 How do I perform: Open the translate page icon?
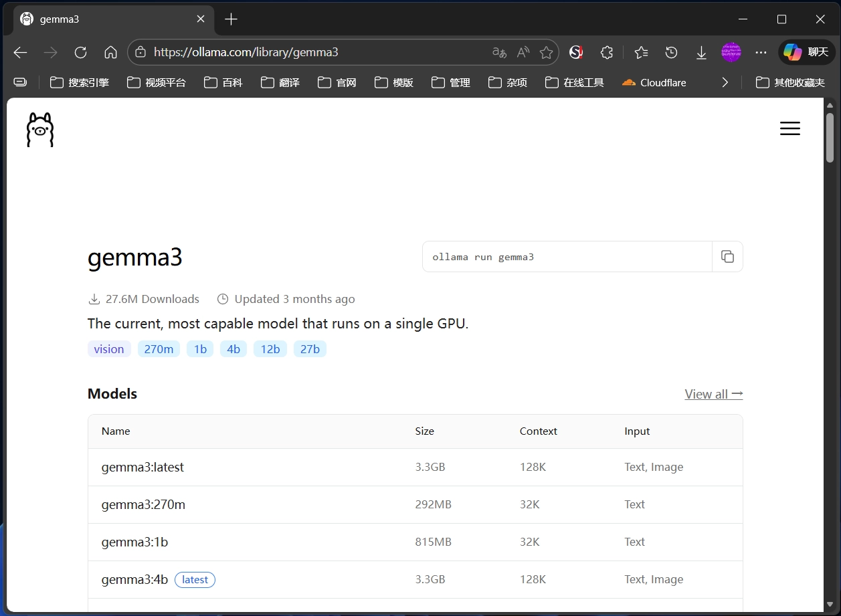pyautogui.click(x=499, y=52)
